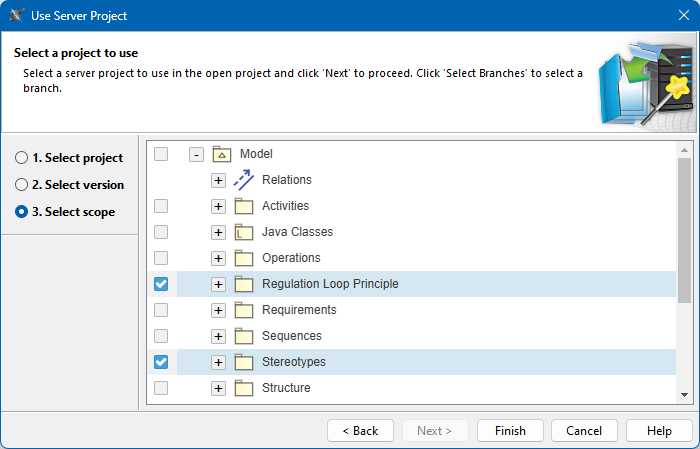700x449 pixels.
Task: Click the Java Classes folder icon
Action: 244,232
